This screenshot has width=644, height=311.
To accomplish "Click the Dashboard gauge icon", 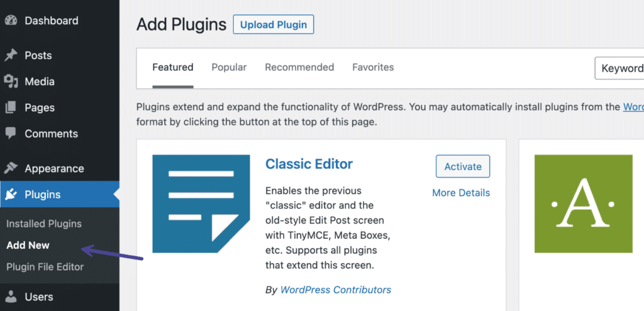I will pos(10,20).
